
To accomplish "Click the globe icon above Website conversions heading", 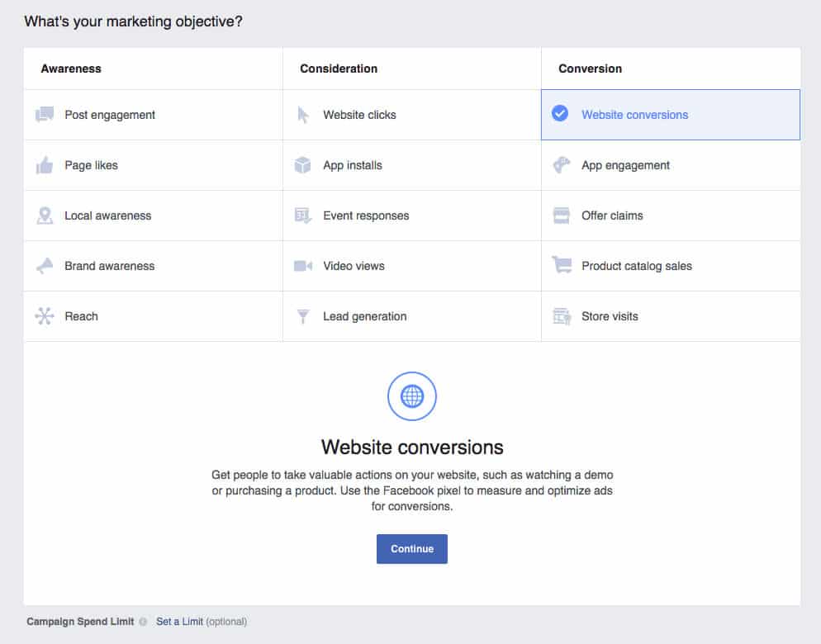I will point(412,396).
